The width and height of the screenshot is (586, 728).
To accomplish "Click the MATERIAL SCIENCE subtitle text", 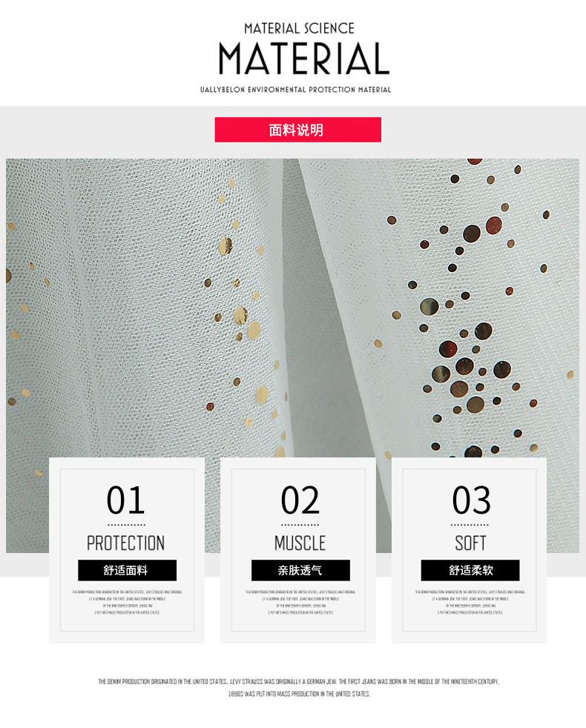I will coord(299,28).
